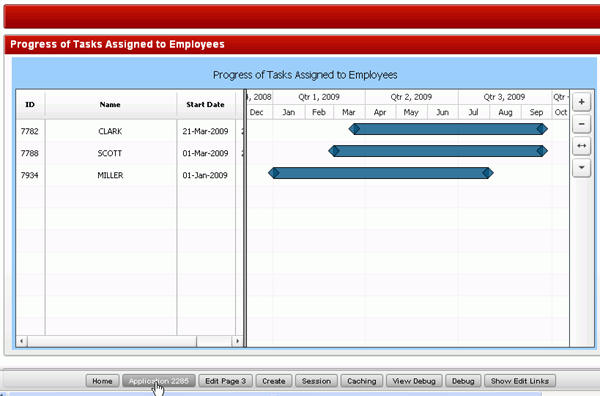Click the Session button
The image size is (600, 396).
click(x=316, y=381)
